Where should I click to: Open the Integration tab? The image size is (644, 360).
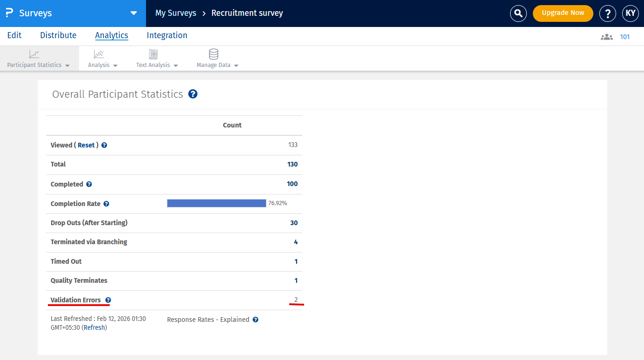pos(166,35)
